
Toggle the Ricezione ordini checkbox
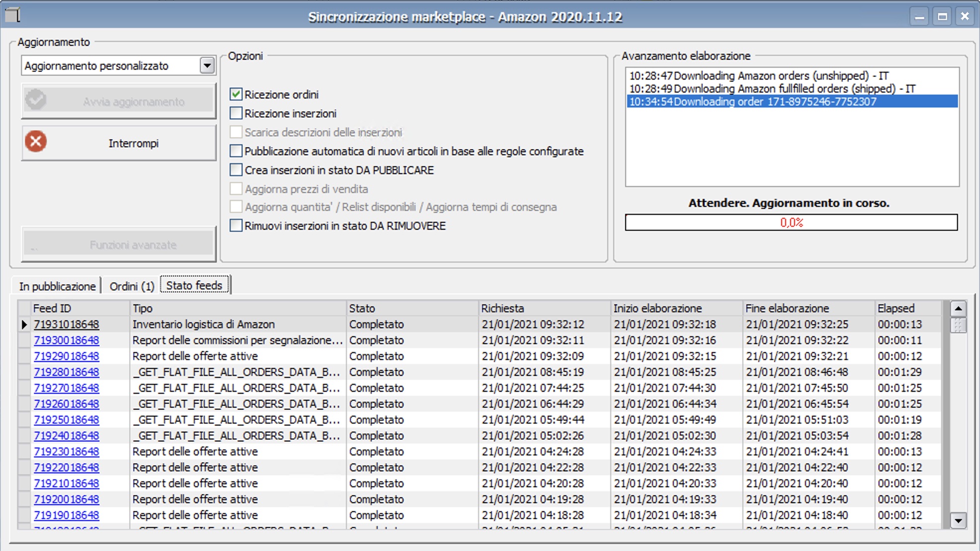click(x=236, y=94)
